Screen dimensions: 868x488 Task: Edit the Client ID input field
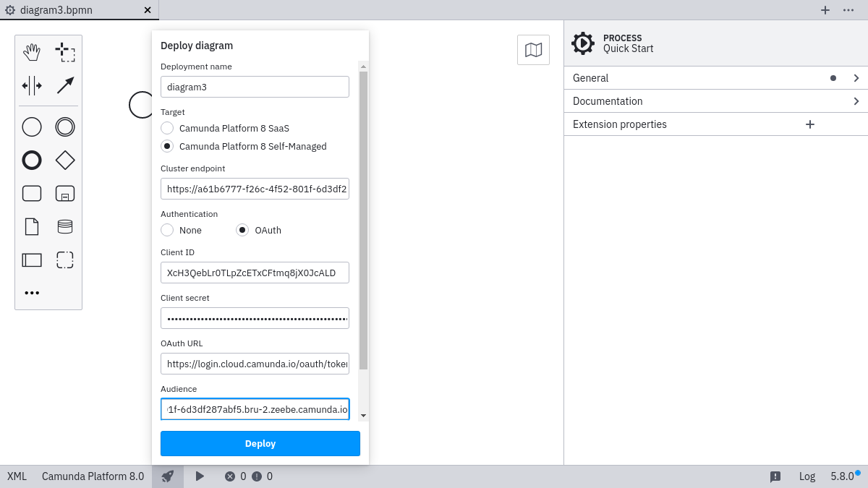pyautogui.click(x=255, y=273)
